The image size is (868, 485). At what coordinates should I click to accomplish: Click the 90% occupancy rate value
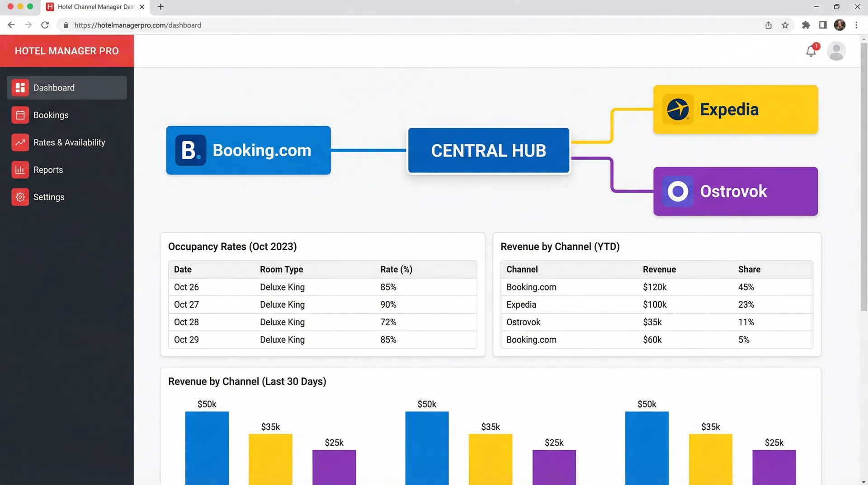pos(388,305)
